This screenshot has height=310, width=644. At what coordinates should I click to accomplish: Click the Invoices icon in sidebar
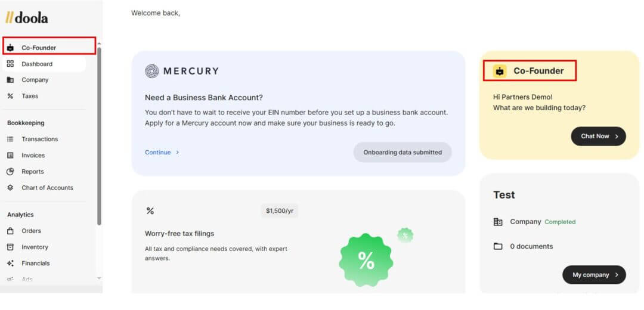pos(10,155)
